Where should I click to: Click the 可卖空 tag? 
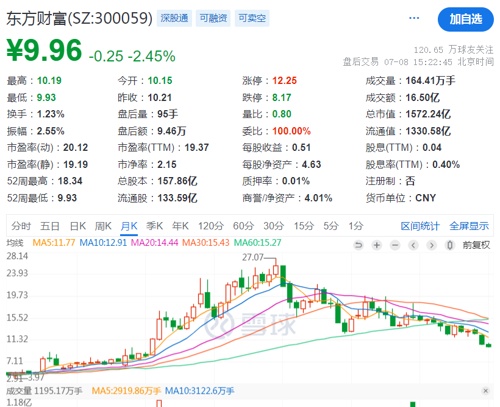tap(252, 18)
